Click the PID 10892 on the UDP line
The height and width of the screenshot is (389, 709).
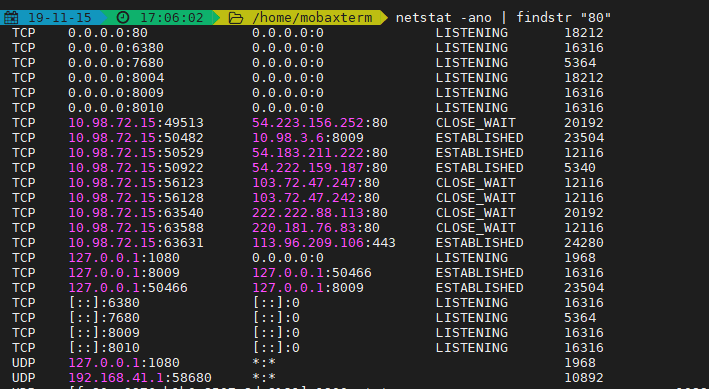click(584, 377)
